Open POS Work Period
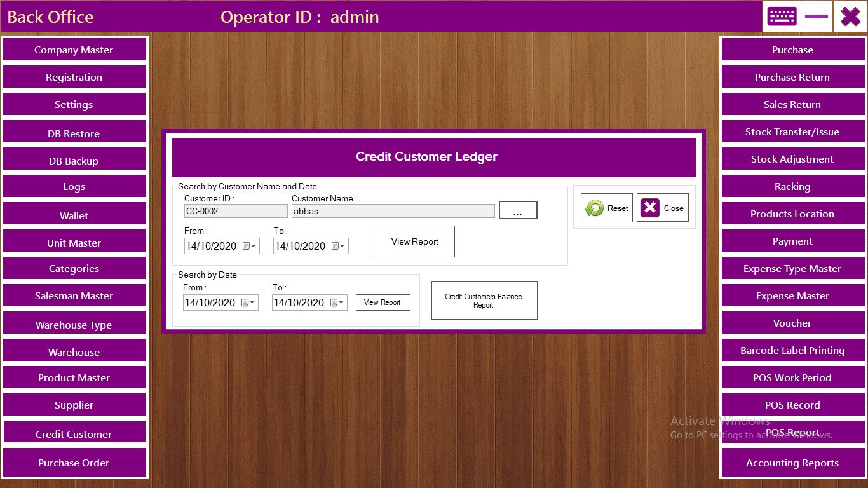 click(x=792, y=377)
